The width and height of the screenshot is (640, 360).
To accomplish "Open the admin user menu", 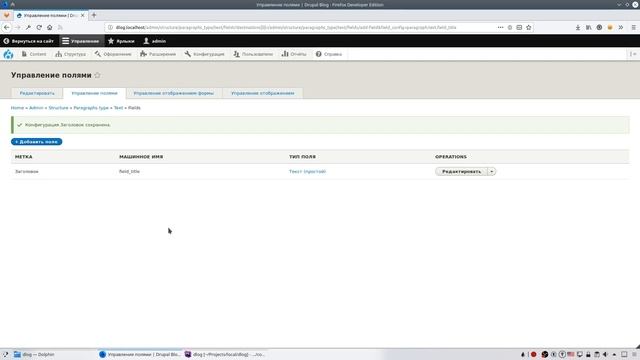I will [x=155, y=41].
